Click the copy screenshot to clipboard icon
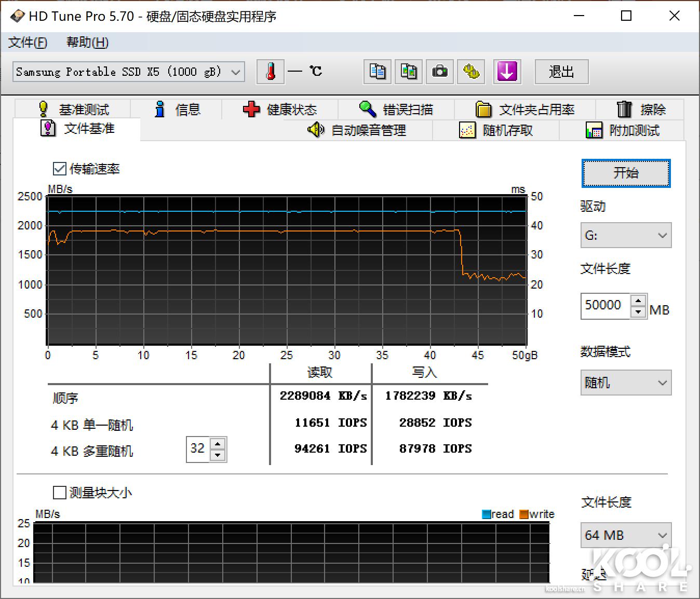Screen dimensions: 700x599 (x=408, y=72)
